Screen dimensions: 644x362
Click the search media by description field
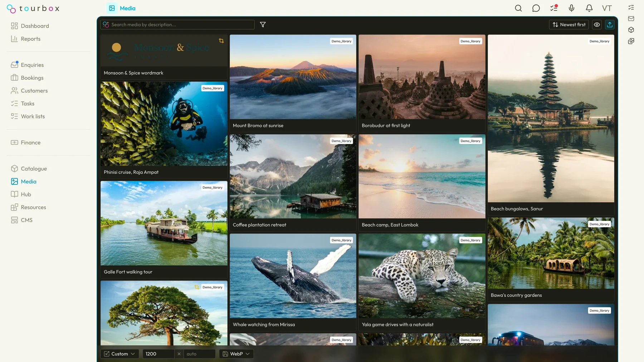pyautogui.click(x=177, y=25)
